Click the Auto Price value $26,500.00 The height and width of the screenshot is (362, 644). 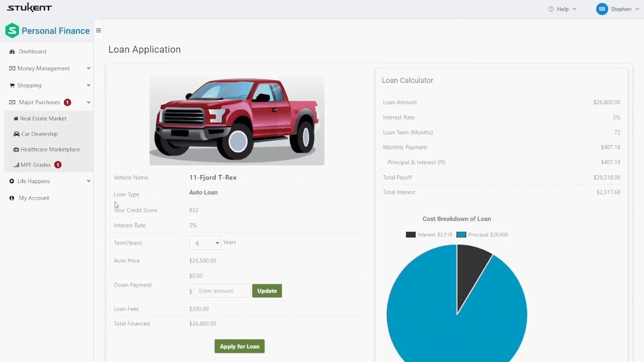[202, 261]
